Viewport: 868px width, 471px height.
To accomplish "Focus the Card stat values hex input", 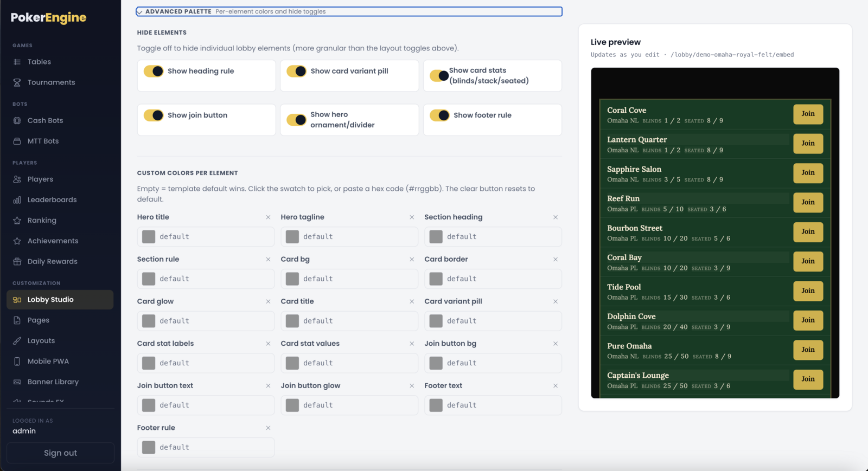I will (358, 363).
